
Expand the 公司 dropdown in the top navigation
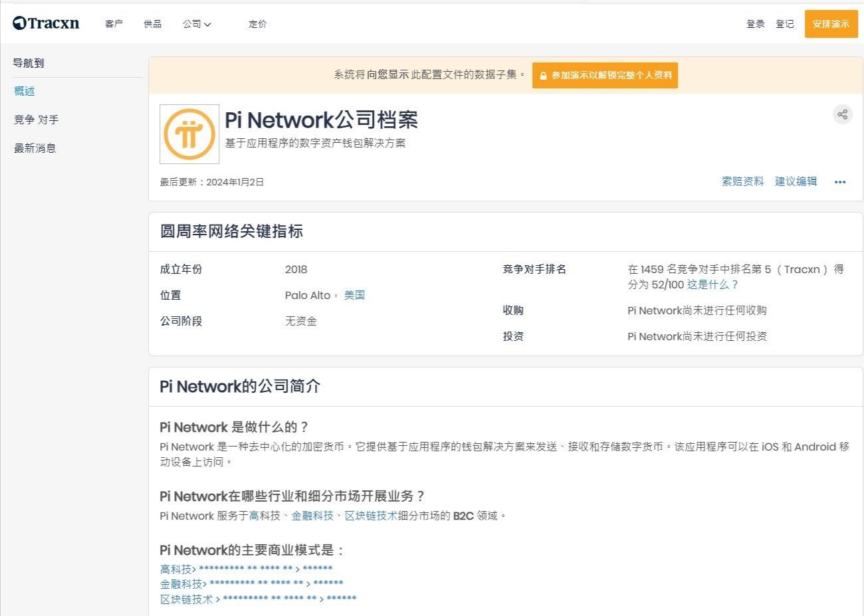196,23
